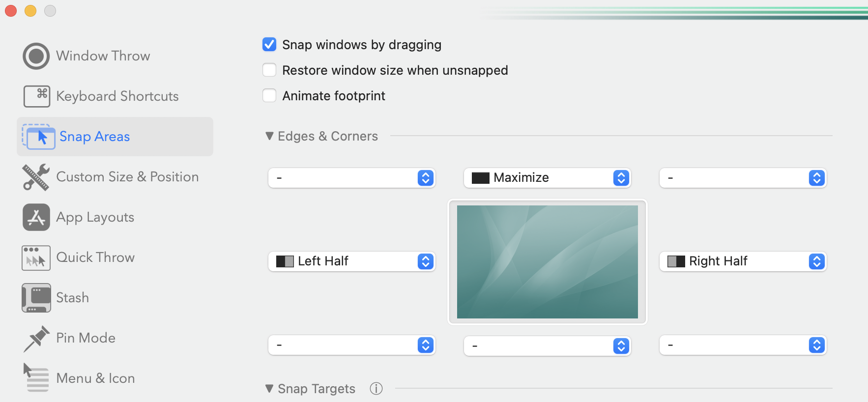
Task: Collapse the Snap Targets section triangle
Action: click(x=269, y=389)
